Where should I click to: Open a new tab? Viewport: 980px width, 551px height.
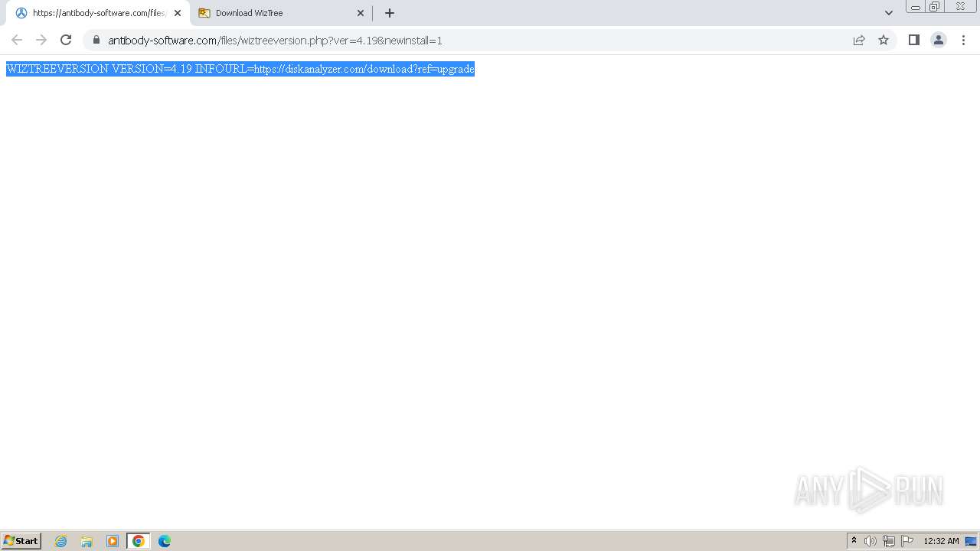pos(390,13)
